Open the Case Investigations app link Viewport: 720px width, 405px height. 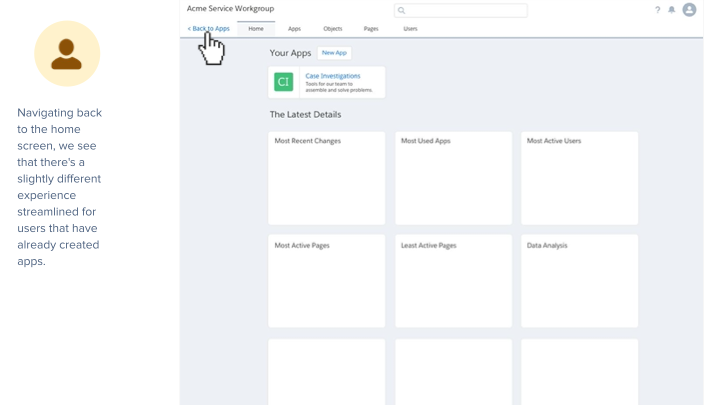point(333,76)
